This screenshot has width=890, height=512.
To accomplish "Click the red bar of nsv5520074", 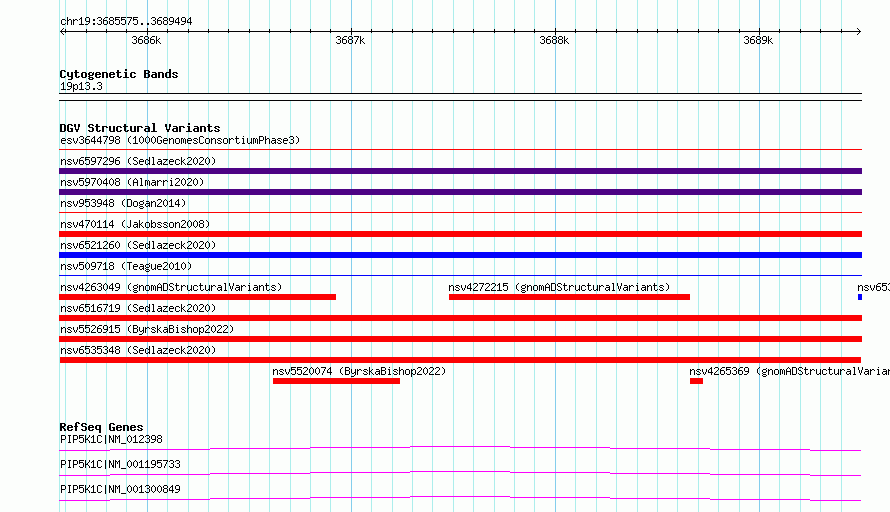I will [x=336, y=381].
